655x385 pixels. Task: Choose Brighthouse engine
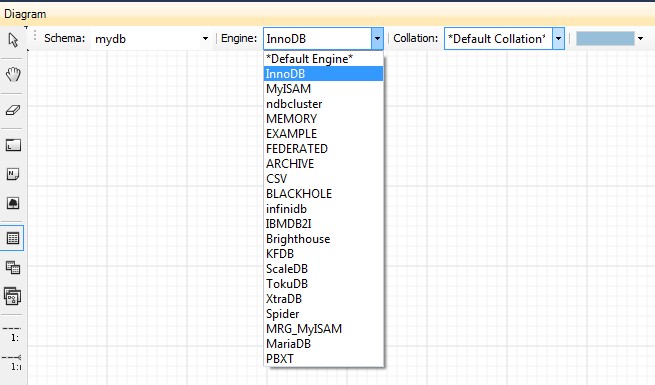pyautogui.click(x=324, y=239)
